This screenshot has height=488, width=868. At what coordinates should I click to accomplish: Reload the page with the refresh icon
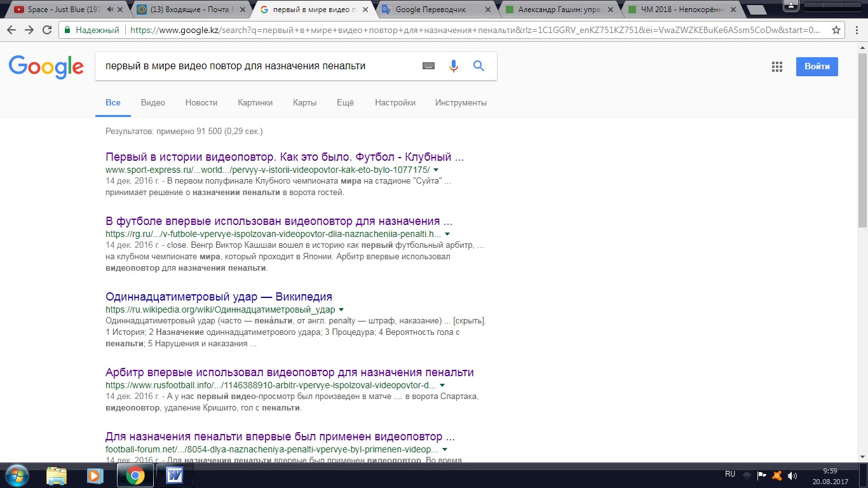(x=47, y=30)
